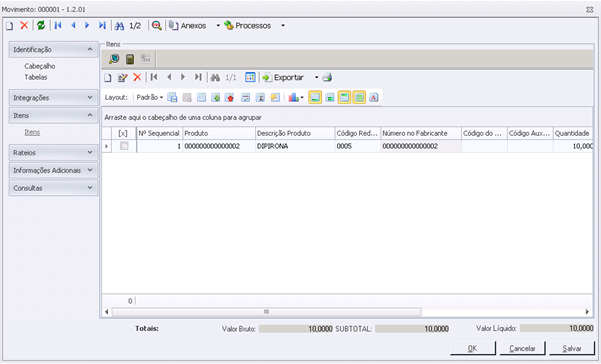Screen dimensions: 601x364
Task: Click the binoculars search icon beside 1/2
Action: [x=119, y=26]
